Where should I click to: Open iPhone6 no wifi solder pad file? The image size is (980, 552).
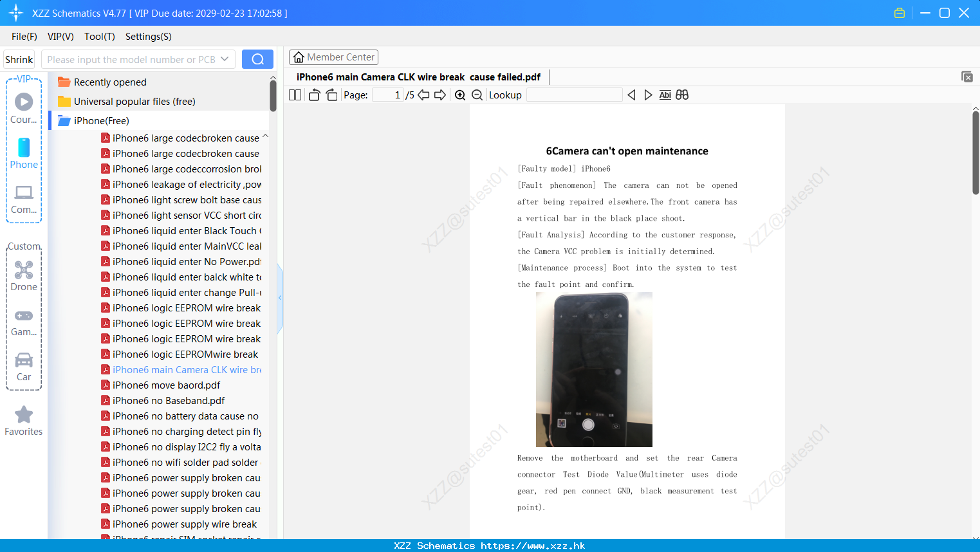tap(180, 463)
